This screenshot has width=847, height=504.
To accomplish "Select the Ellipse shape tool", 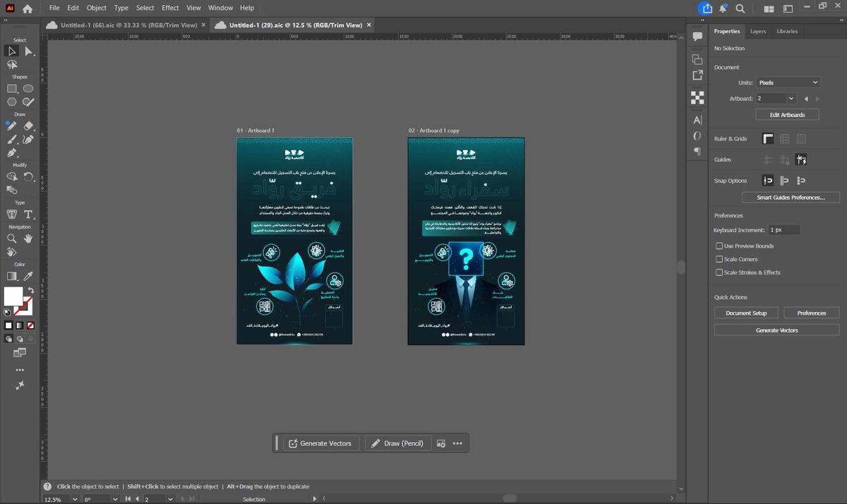I will pyautogui.click(x=28, y=89).
